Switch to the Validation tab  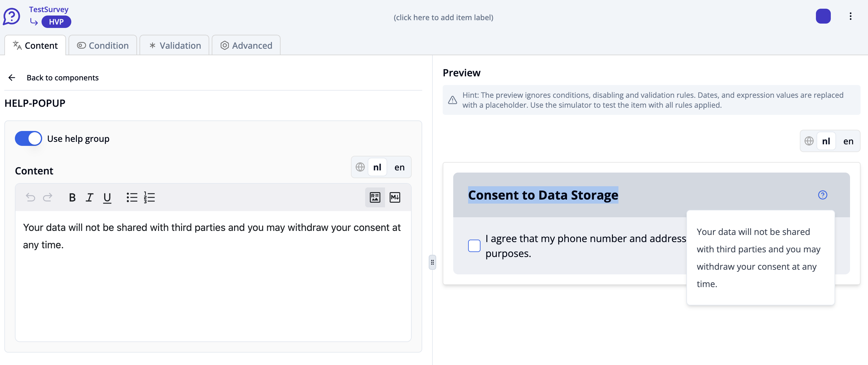[175, 45]
